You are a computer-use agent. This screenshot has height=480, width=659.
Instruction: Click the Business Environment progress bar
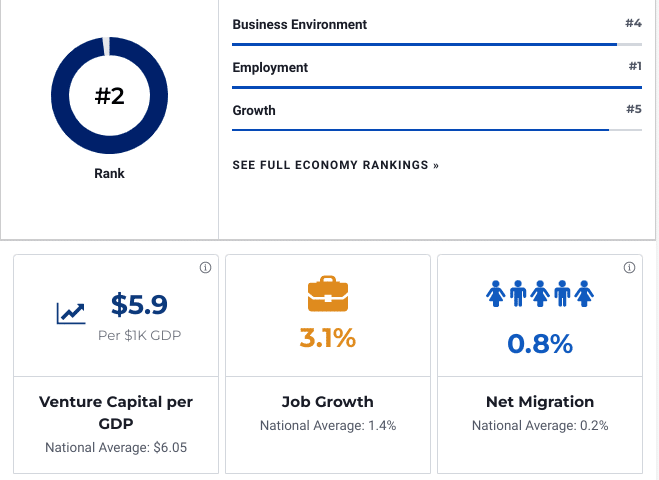pos(436,44)
